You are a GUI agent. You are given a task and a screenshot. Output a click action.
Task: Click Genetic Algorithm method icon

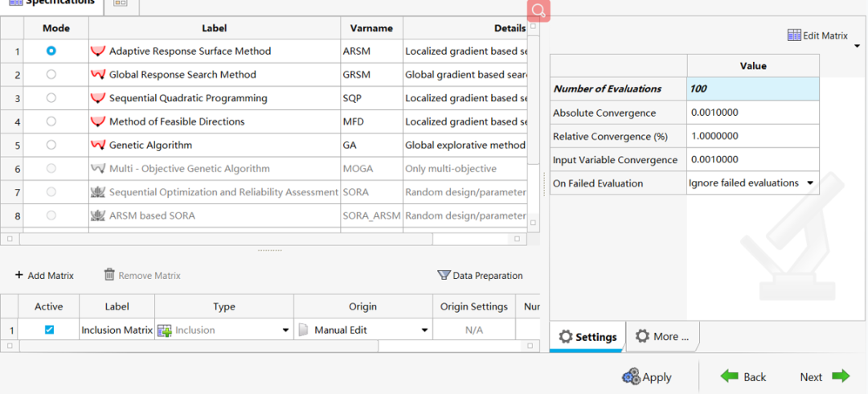tap(98, 146)
